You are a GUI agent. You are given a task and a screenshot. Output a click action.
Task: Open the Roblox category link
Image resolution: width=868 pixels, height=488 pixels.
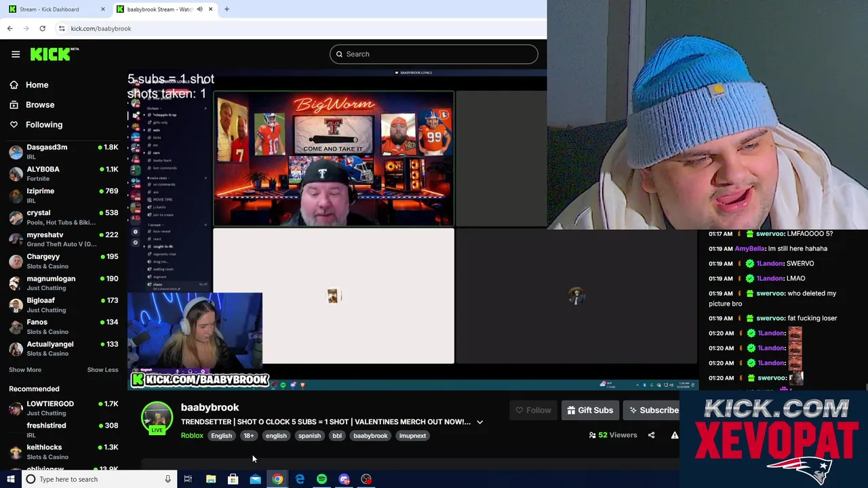point(192,436)
